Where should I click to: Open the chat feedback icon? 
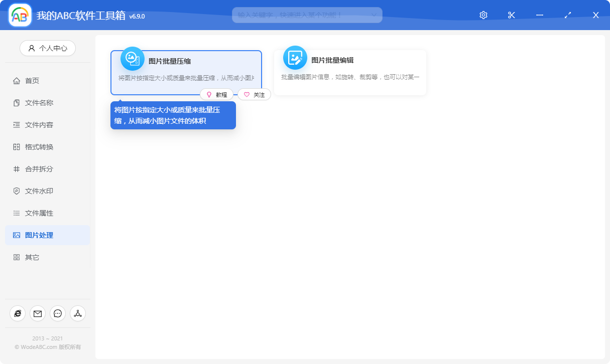[58, 313]
